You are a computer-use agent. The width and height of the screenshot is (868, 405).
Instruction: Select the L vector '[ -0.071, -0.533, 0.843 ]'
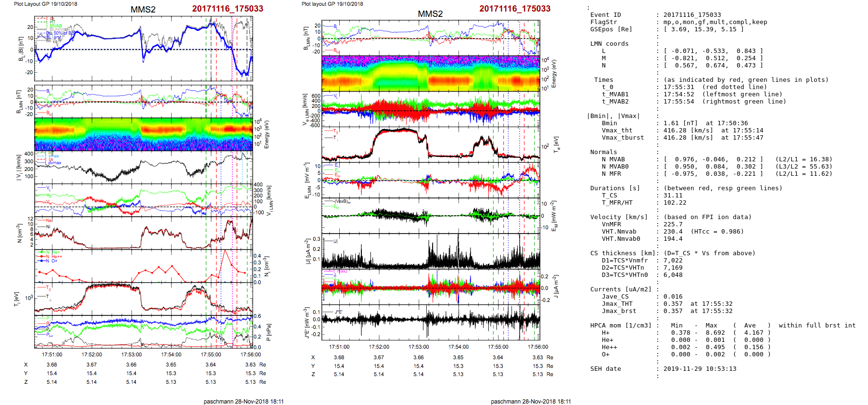714,51
